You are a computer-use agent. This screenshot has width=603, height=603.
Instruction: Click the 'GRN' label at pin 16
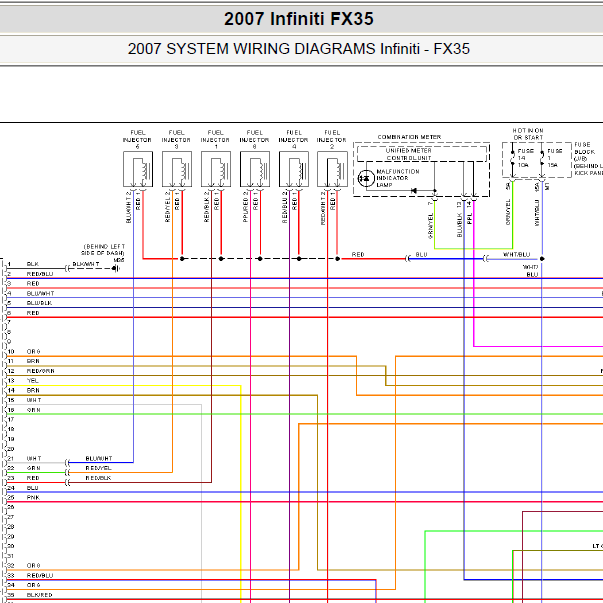(33, 410)
